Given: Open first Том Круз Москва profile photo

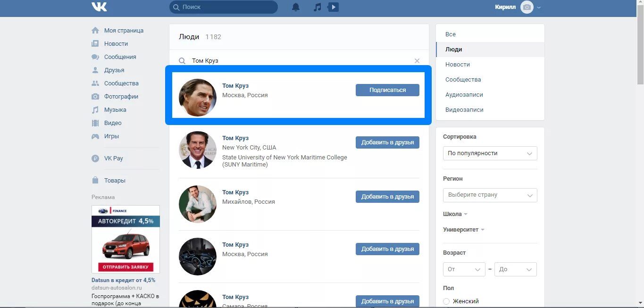Looking at the screenshot, I should pos(198,98).
